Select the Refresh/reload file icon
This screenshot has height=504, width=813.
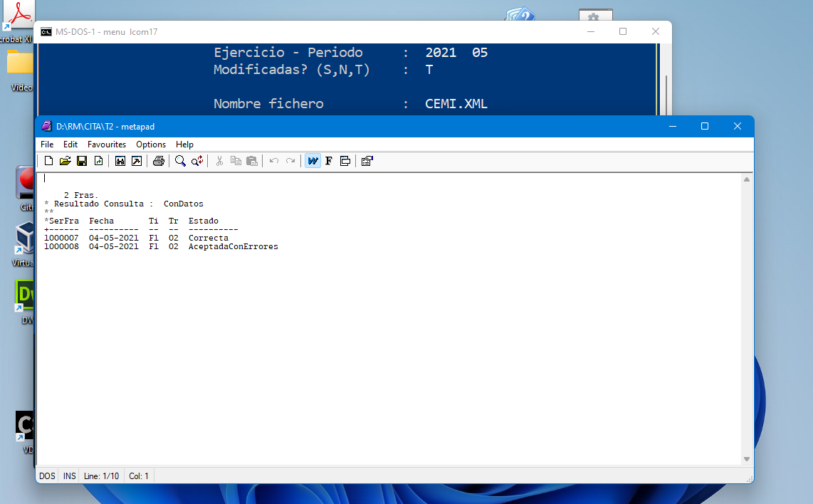[98, 161]
